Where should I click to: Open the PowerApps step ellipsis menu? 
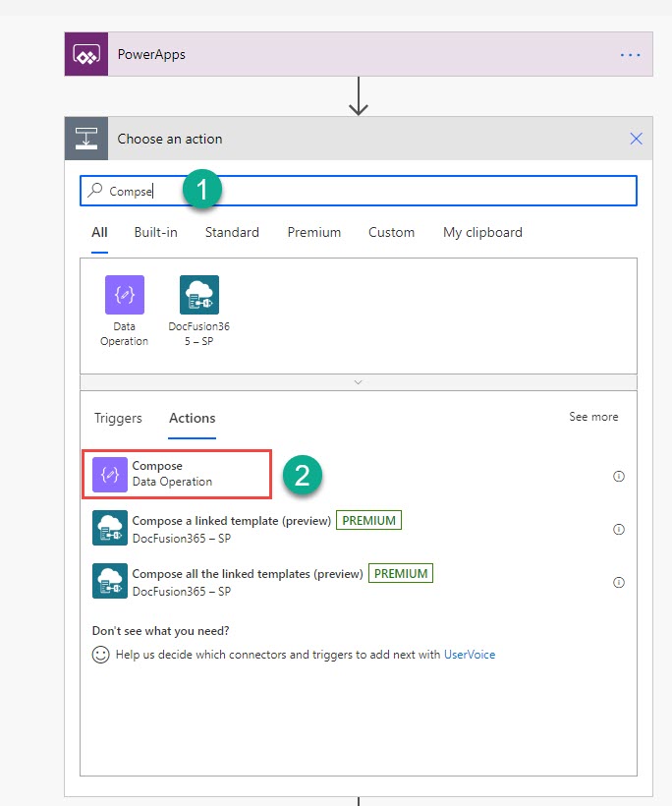click(x=630, y=55)
